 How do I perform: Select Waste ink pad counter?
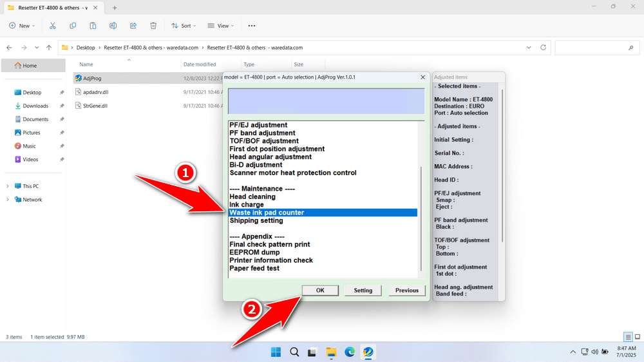[323, 213]
